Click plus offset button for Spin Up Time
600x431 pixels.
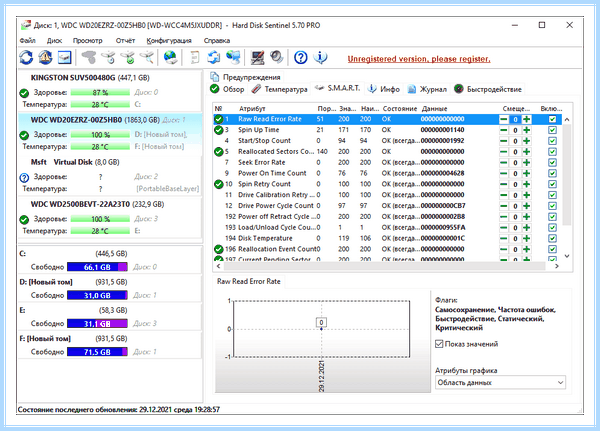click(x=527, y=130)
